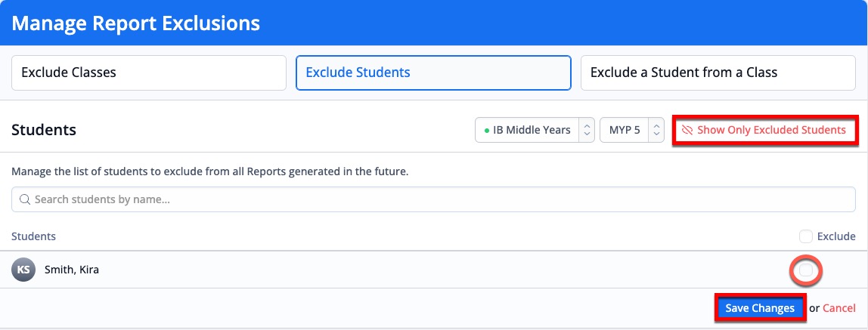Select the Exclude Students tab

[x=433, y=72]
